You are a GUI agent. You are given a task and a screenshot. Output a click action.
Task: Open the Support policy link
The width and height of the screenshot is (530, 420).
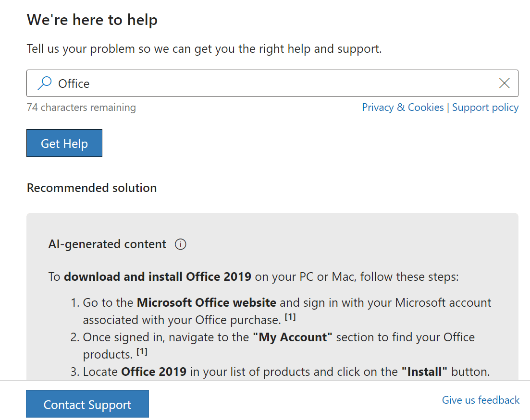[485, 107]
